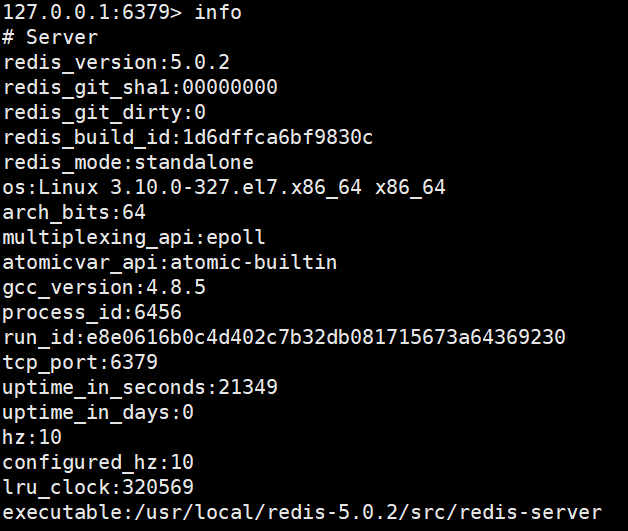Place cursor on redis_version:5.0.2 line
Image resolution: width=628 pixels, height=531 pixels.
click(116, 62)
